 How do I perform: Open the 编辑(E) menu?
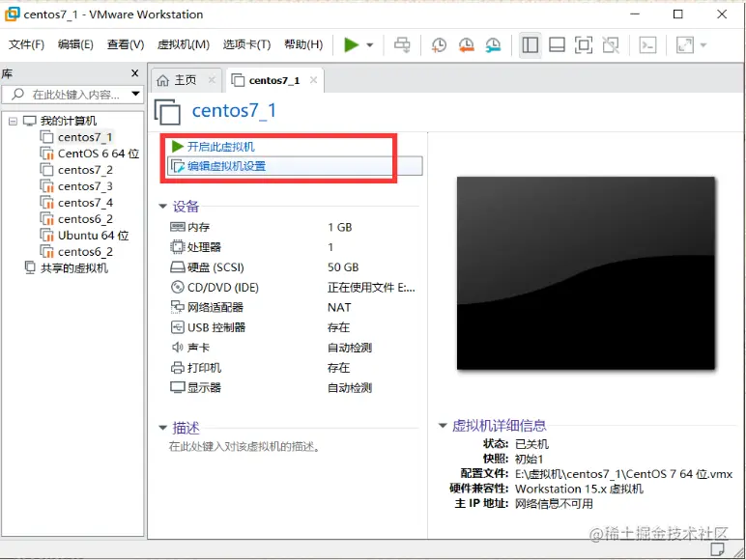pyautogui.click(x=75, y=44)
